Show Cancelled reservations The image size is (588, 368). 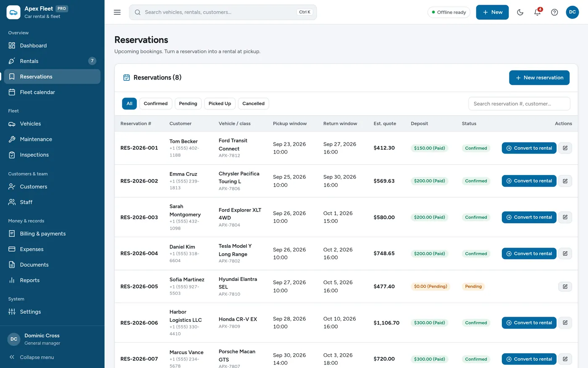coord(253,103)
